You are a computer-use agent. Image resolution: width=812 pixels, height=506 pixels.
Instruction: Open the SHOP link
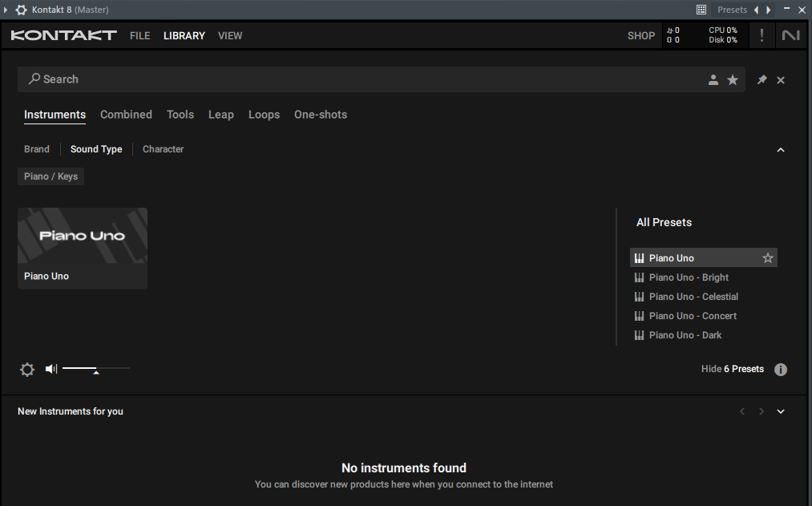pyautogui.click(x=641, y=36)
